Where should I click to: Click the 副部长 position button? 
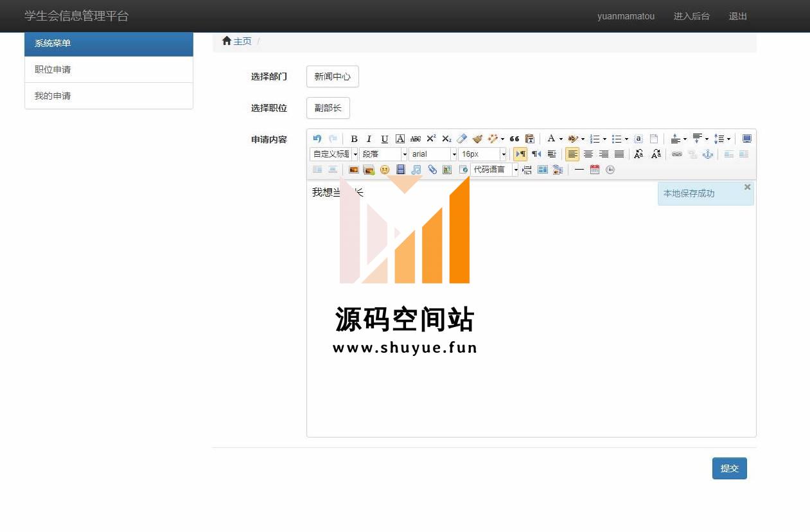(328, 108)
